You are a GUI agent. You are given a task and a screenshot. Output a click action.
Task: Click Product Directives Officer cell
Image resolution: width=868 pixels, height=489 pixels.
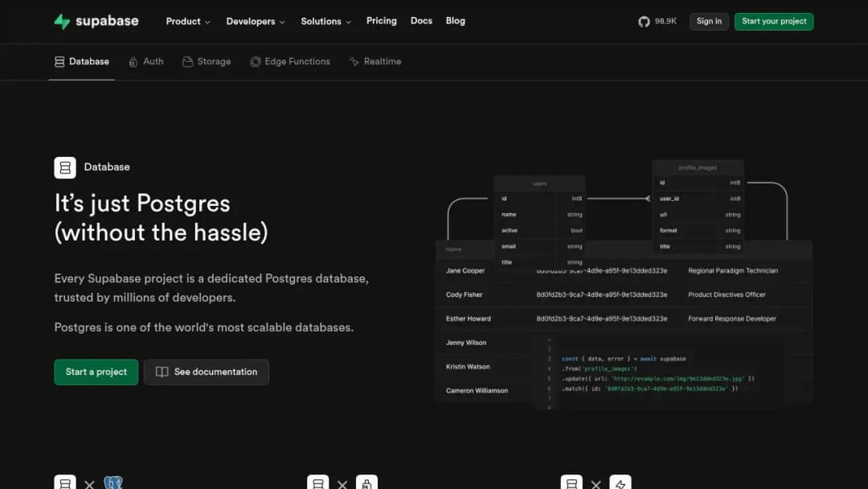pos(727,294)
